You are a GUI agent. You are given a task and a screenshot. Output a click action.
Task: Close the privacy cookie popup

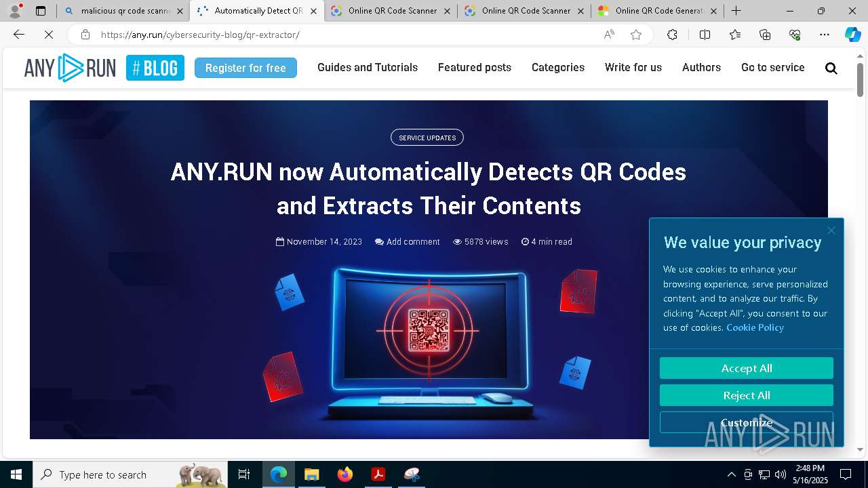(x=831, y=230)
